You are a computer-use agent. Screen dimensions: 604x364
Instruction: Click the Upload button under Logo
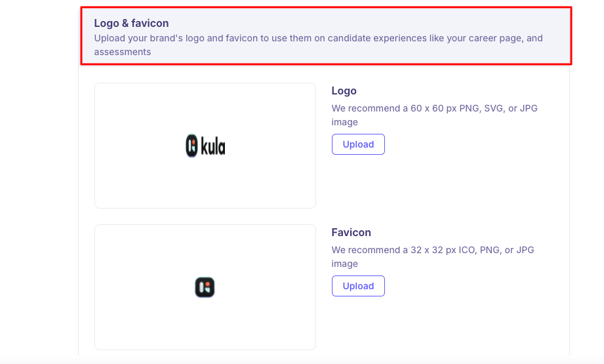click(x=358, y=144)
